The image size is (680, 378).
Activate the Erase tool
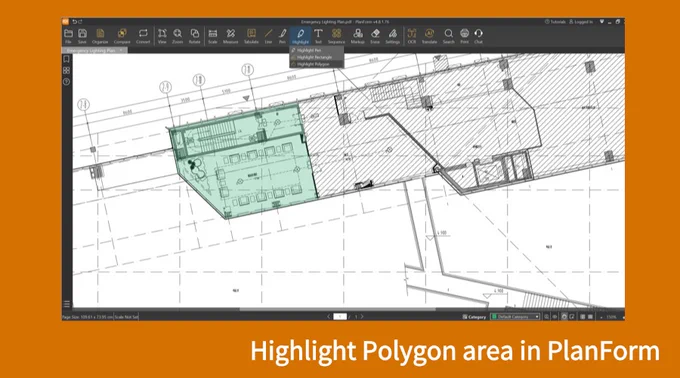375,36
